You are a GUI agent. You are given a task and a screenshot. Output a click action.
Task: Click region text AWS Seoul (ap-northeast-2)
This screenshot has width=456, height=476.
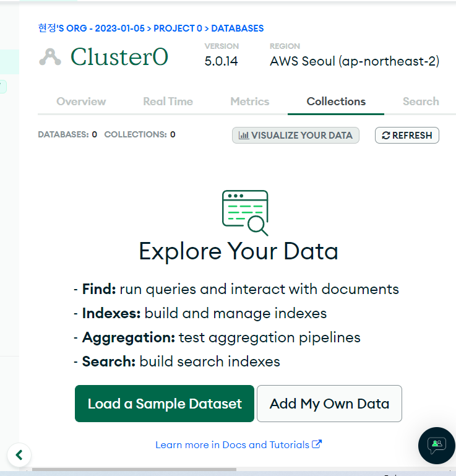tap(355, 61)
